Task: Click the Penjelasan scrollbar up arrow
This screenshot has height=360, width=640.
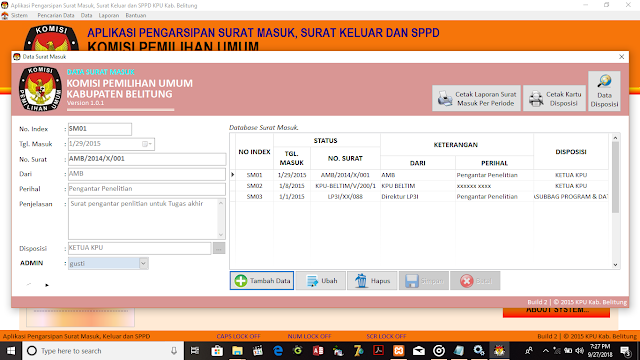Action: tap(221, 203)
